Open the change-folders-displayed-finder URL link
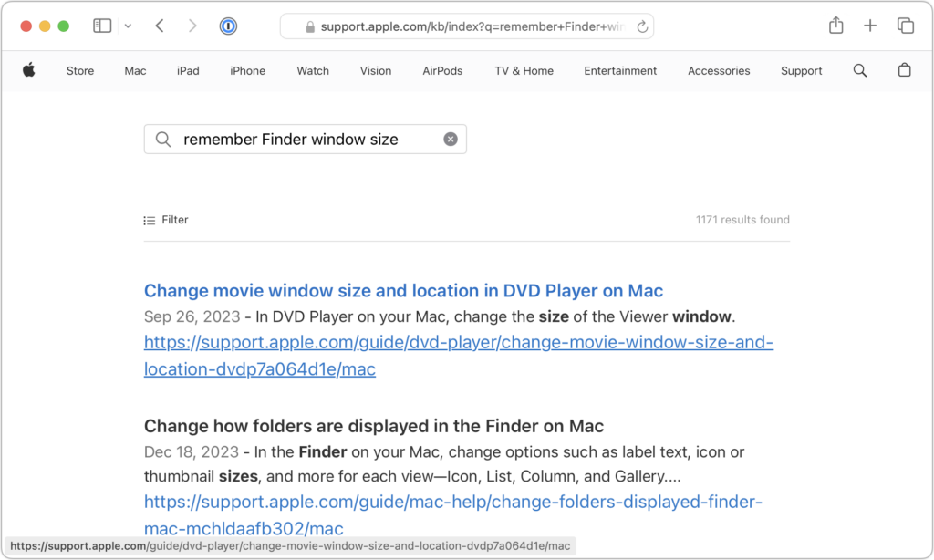 [453, 514]
